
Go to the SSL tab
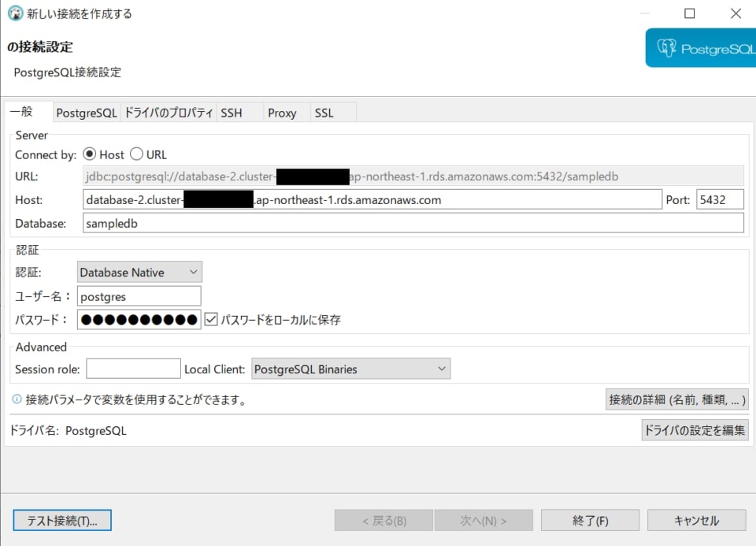point(324,113)
